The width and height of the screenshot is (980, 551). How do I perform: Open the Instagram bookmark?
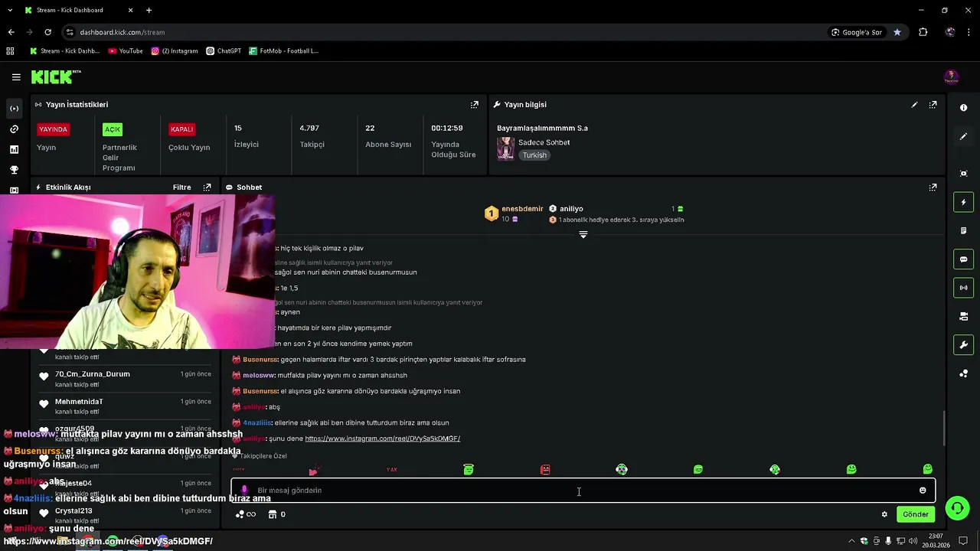coord(175,51)
